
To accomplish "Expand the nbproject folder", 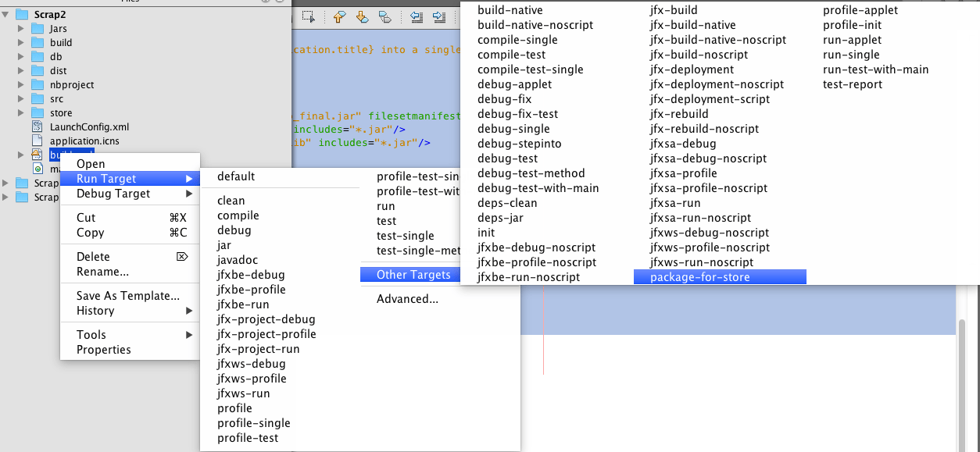I will [x=20, y=84].
